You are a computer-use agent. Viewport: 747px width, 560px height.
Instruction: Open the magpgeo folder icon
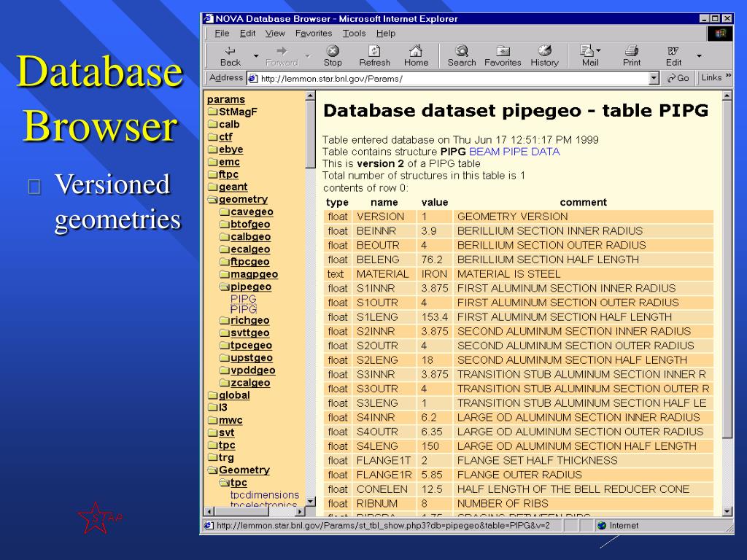pyautogui.click(x=225, y=274)
